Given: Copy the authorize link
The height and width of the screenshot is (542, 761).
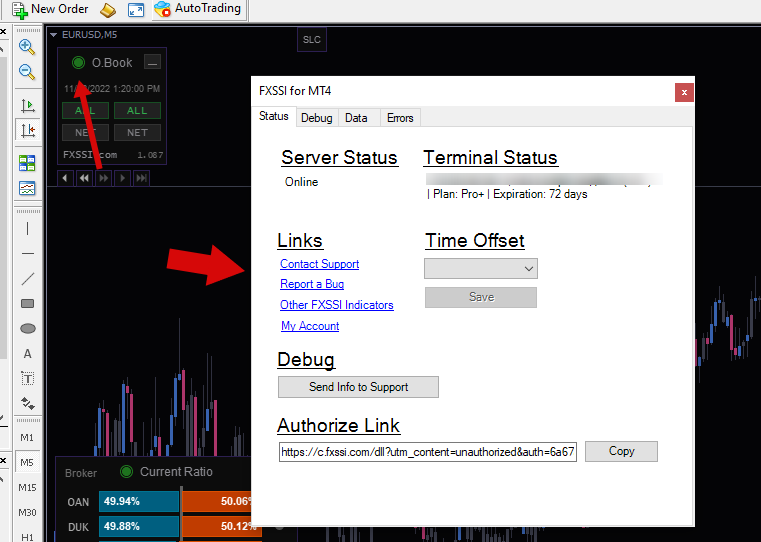Looking at the screenshot, I should pyautogui.click(x=621, y=451).
